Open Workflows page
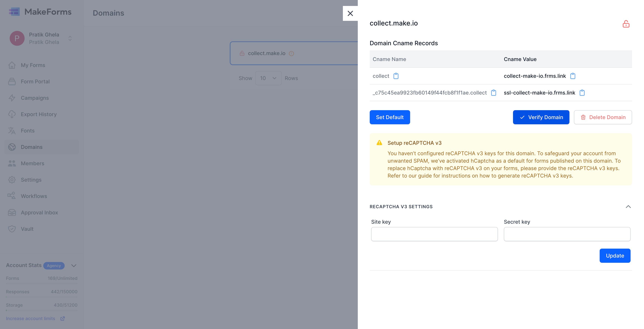The image size is (644, 329). [x=42, y=196]
